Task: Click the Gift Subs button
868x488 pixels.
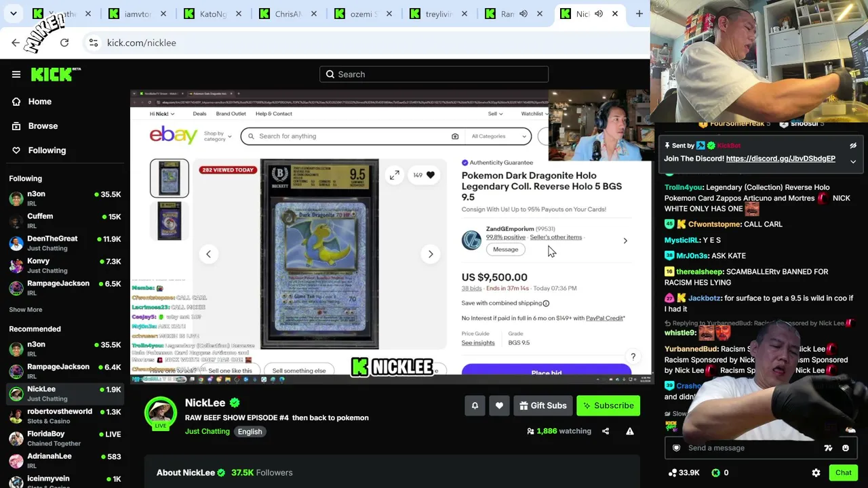Action: click(542, 406)
